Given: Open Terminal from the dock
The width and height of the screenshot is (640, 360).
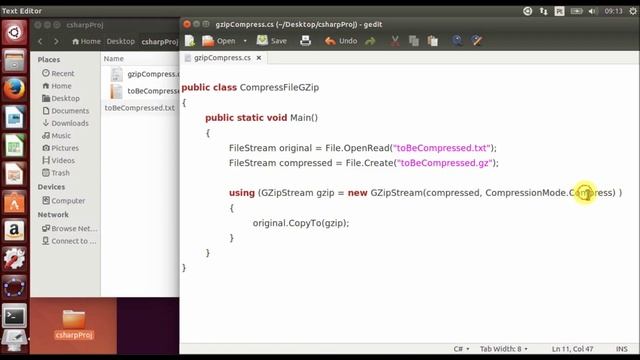Looking at the screenshot, I should click(x=14, y=316).
